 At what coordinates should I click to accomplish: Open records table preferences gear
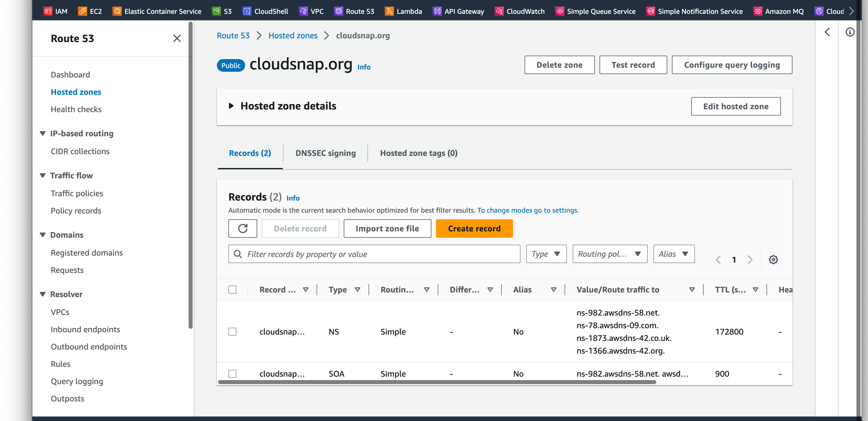pos(773,259)
